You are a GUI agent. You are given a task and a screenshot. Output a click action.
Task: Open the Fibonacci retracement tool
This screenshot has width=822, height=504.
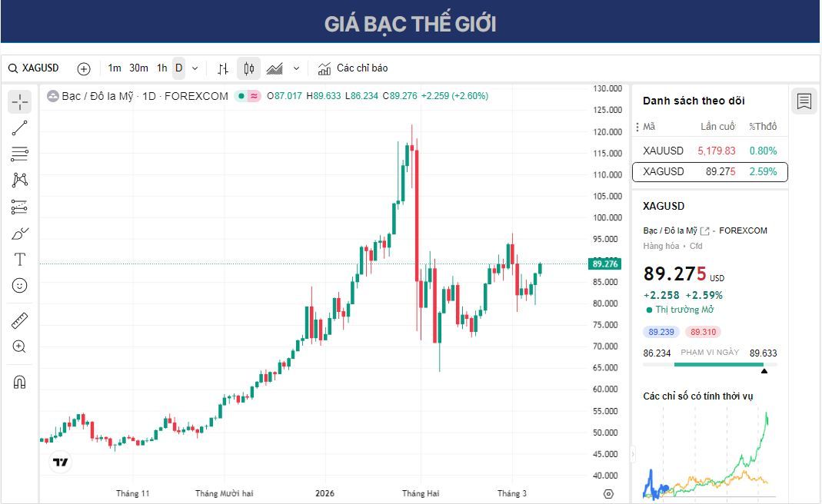click(19, 154)
